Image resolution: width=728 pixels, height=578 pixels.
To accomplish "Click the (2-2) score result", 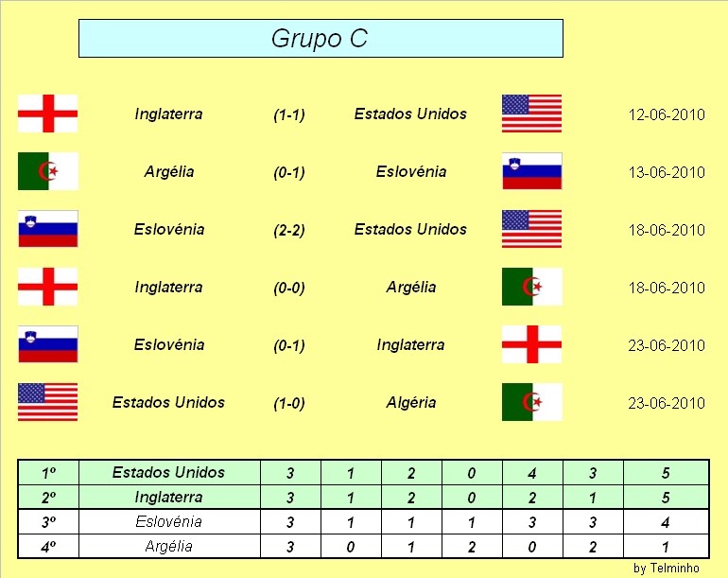I will coord(288,230).
